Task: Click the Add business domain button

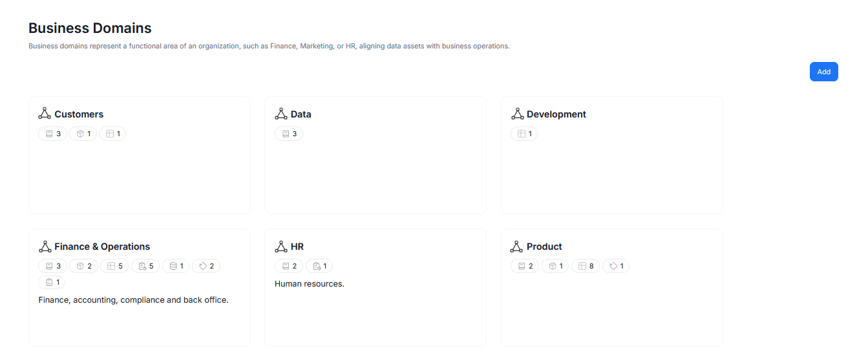Action: point(823,72)
